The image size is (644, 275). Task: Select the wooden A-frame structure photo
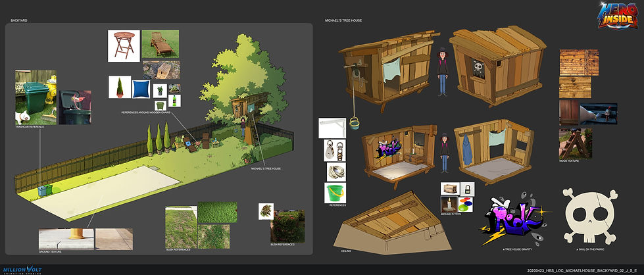coord(576,143)
